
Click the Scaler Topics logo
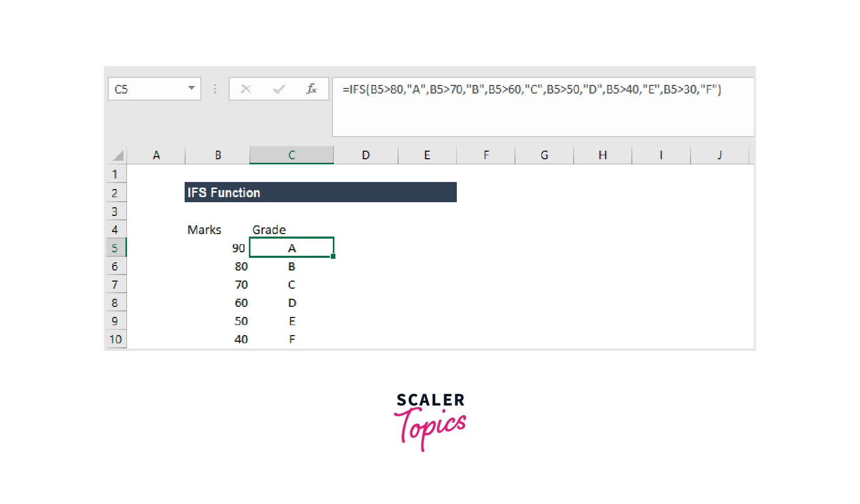(x=430, y=421)
